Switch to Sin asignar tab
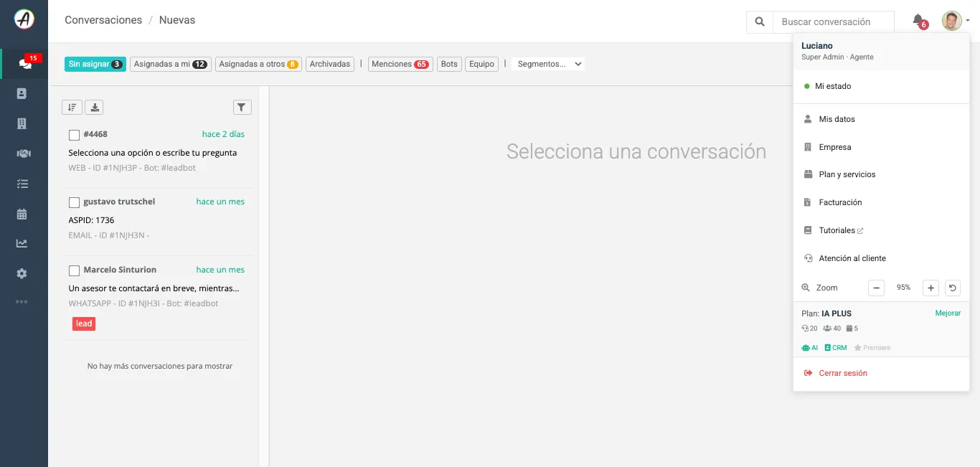This screenshot has width=980, height=467. click(x=95, y=64)
